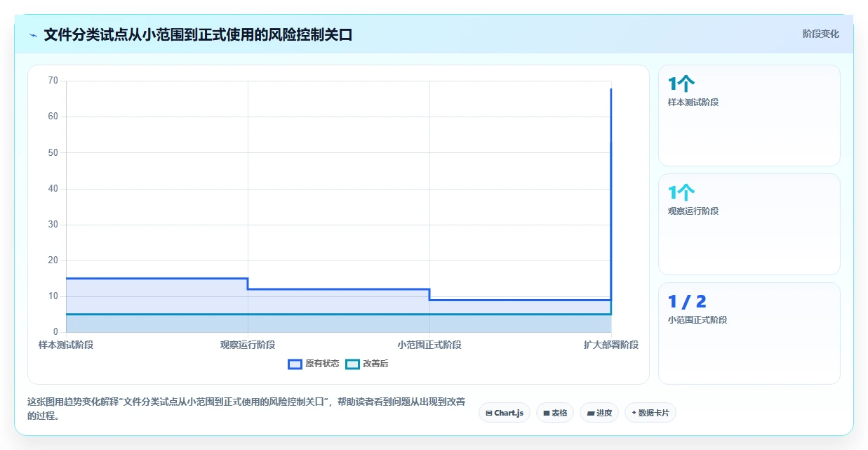Click the Chart.js tag
The image size is (868, 450).
pos(505,413)
